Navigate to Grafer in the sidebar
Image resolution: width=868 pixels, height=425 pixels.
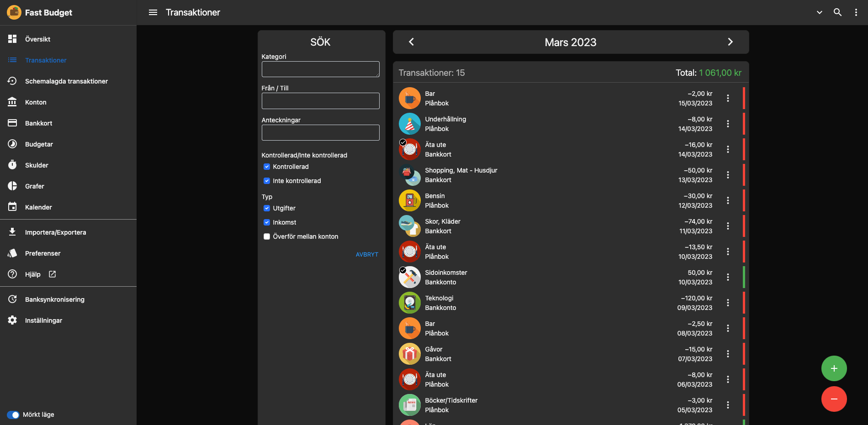click(35, 186)
